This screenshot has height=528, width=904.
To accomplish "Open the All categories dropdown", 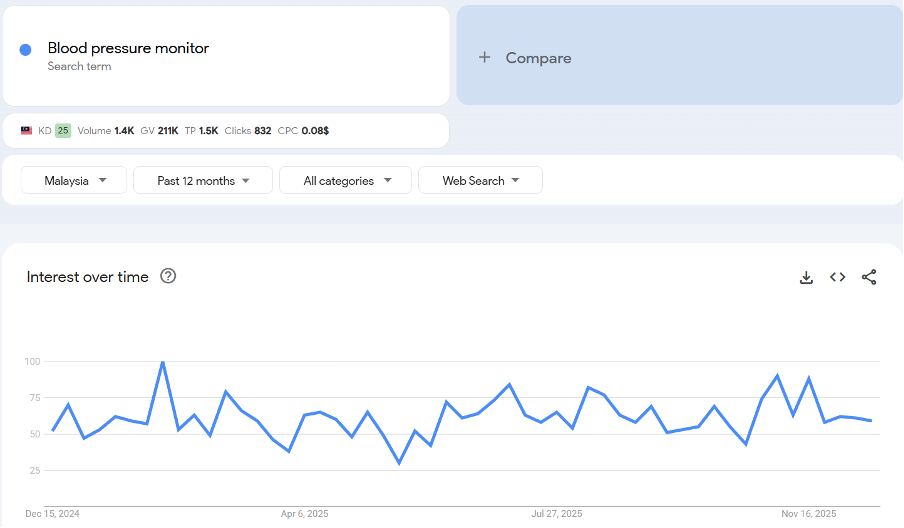I will (346, 181).
